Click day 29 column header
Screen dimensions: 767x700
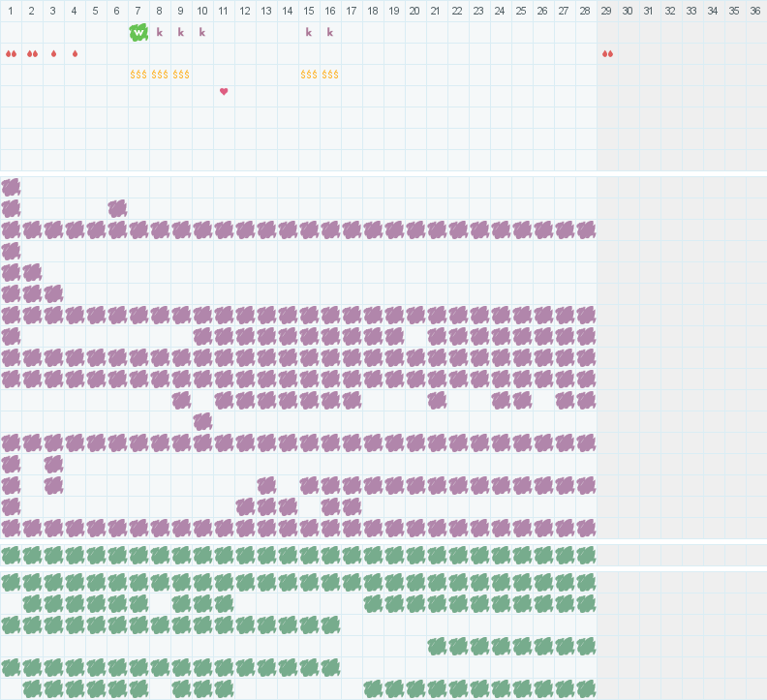[607, 11]
